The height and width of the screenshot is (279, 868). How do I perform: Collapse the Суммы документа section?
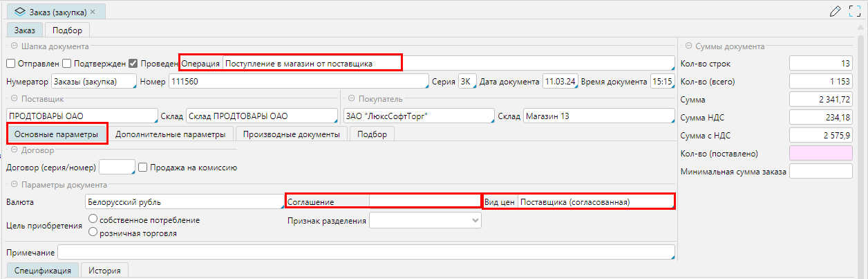point(688,46)
